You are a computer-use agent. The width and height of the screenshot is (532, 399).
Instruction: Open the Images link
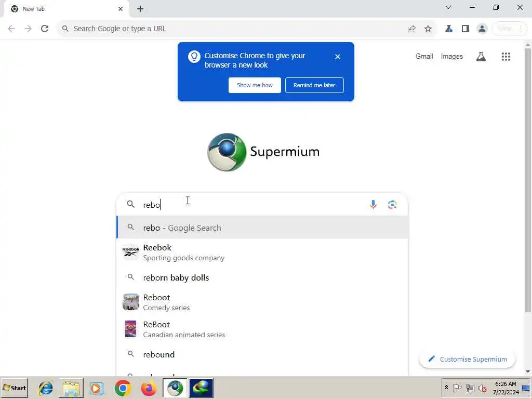point(451,57)
